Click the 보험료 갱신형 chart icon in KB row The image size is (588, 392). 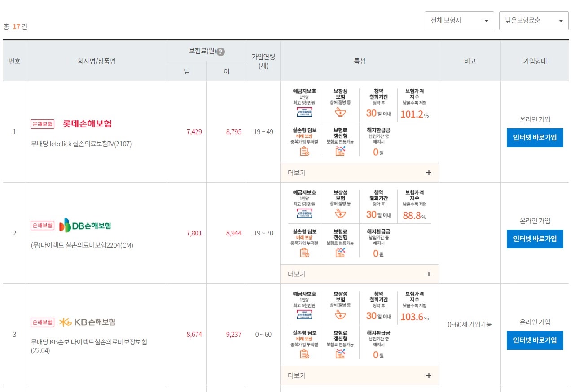point(340,353)
